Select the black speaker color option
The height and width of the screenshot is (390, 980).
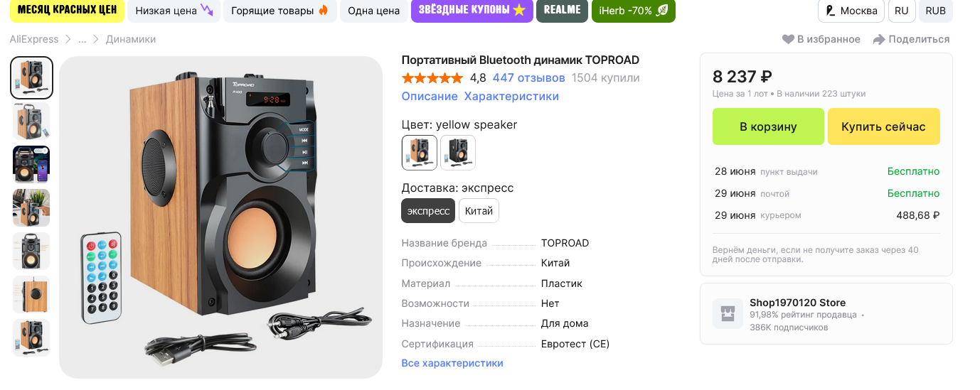tap(458, 153)
